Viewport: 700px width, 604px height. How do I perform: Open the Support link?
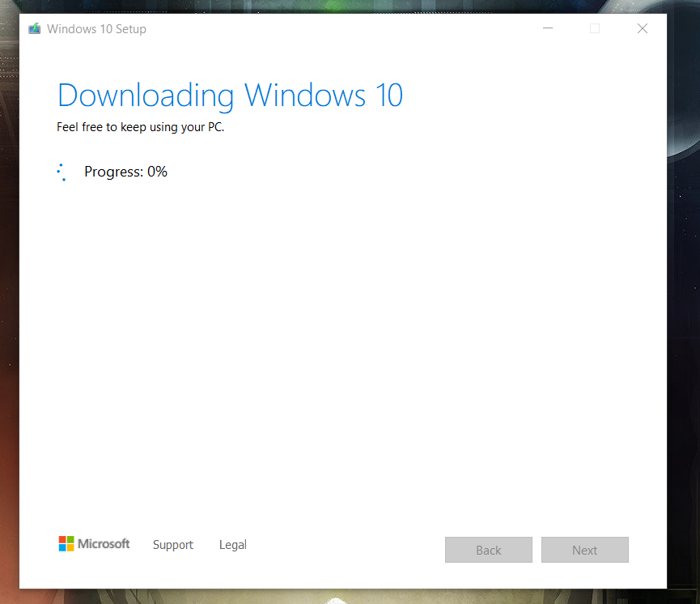coord(172,545)
